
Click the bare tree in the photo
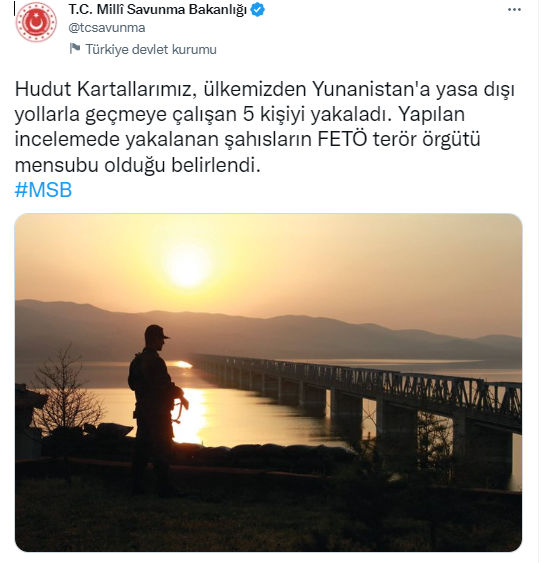65,390
